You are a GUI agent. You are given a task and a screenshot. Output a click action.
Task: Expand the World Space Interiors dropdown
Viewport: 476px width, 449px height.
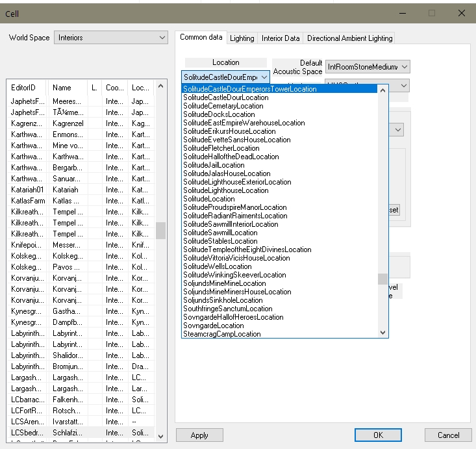110,38
